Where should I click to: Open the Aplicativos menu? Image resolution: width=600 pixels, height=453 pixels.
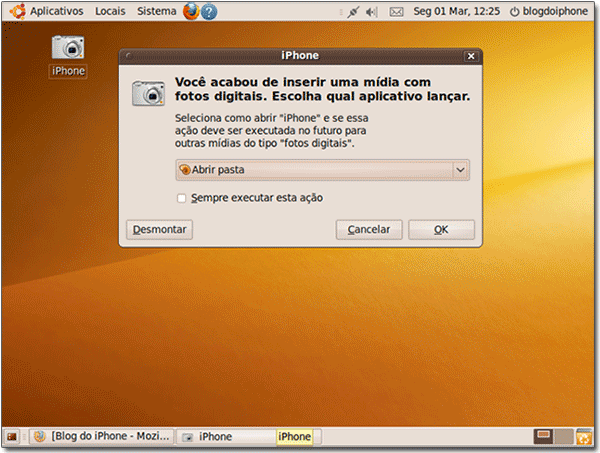57,11
